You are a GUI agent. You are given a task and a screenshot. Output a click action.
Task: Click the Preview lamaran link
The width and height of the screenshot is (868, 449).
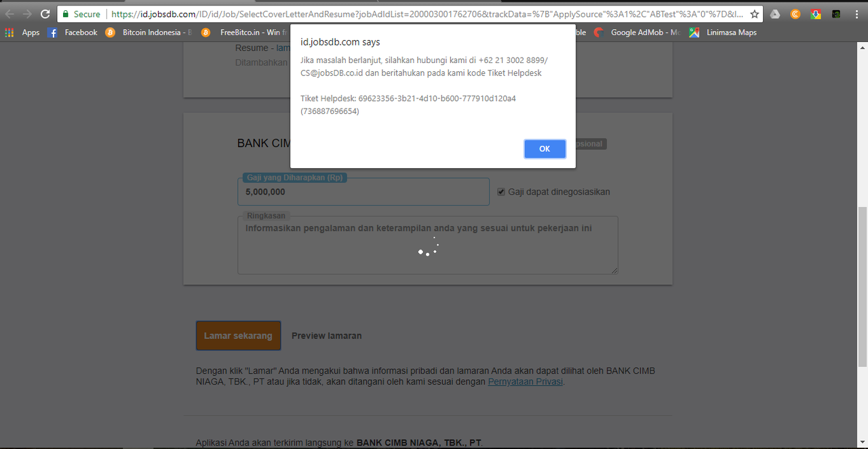click(326, 336)
